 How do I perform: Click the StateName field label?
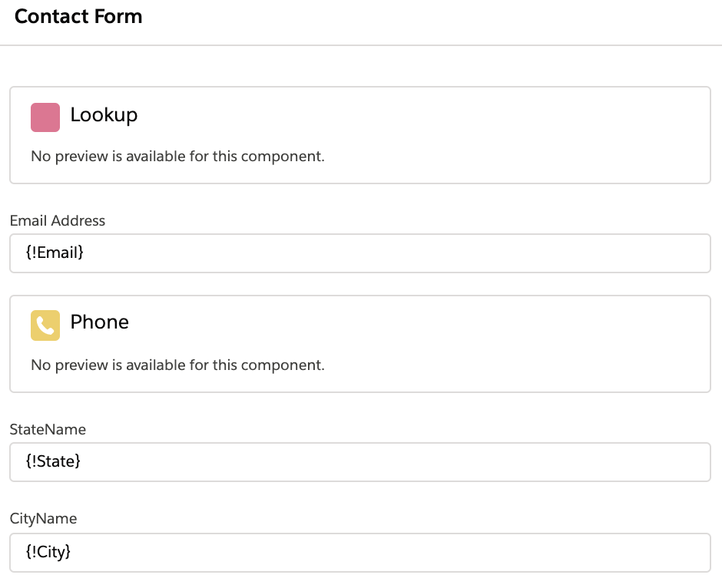pyautogui.click(x=48, y=429)
